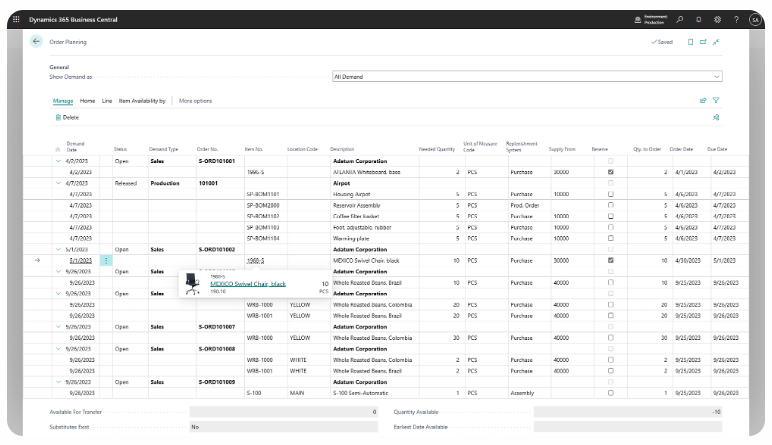Open the settings gear icon
772x445 pixels.
717,19
